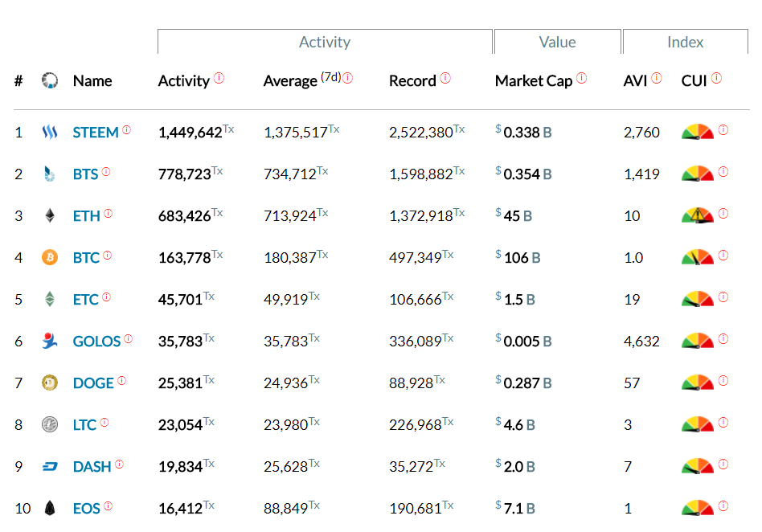Open the DASH coin link
The width and height of the screenshot is (762, 532).
pyautogui.click(x=92, y=467)
